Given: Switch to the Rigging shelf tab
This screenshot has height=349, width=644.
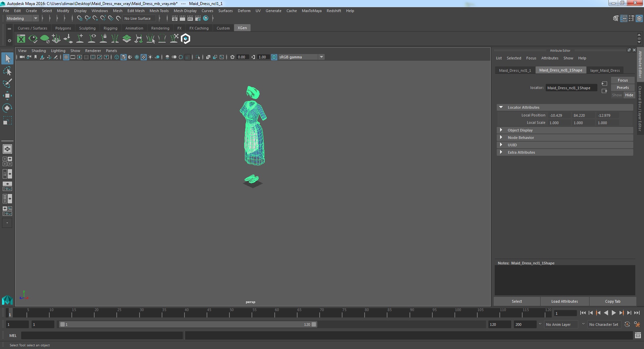Looking at the screenshot, I should coord(110,28).
